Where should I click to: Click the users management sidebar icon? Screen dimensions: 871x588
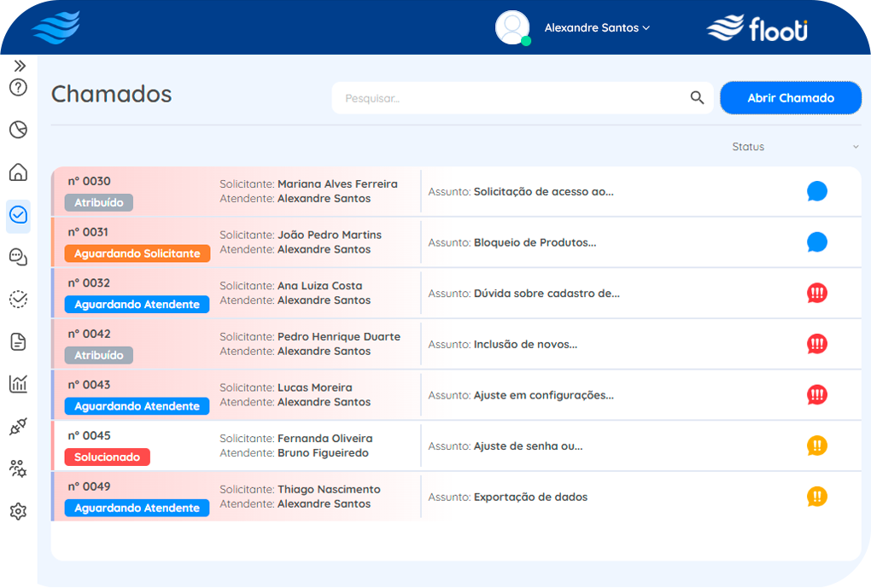pos(18,469)
